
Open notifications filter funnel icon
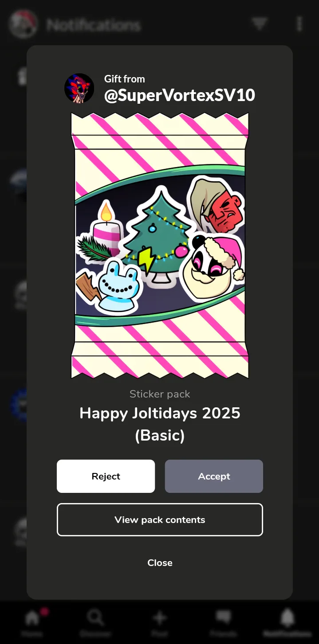pos(259,24)
